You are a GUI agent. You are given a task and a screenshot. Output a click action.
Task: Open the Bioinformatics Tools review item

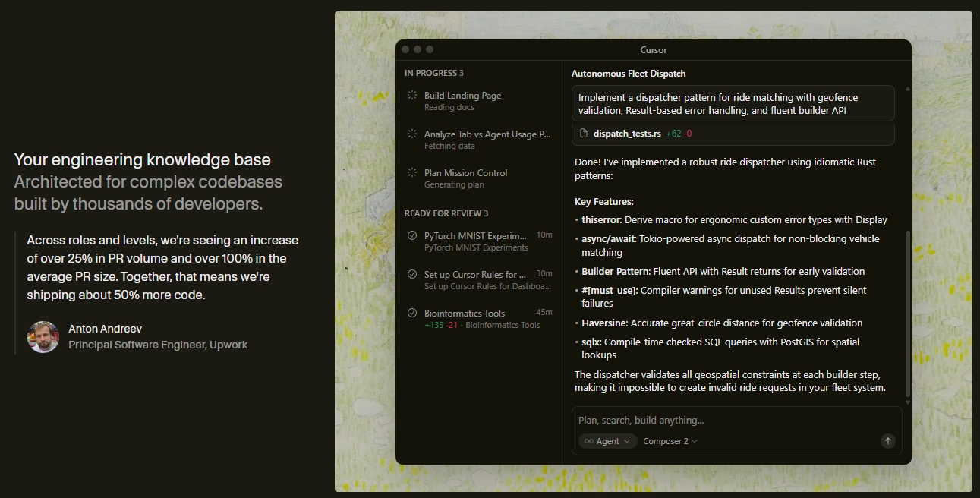point(465,314)
